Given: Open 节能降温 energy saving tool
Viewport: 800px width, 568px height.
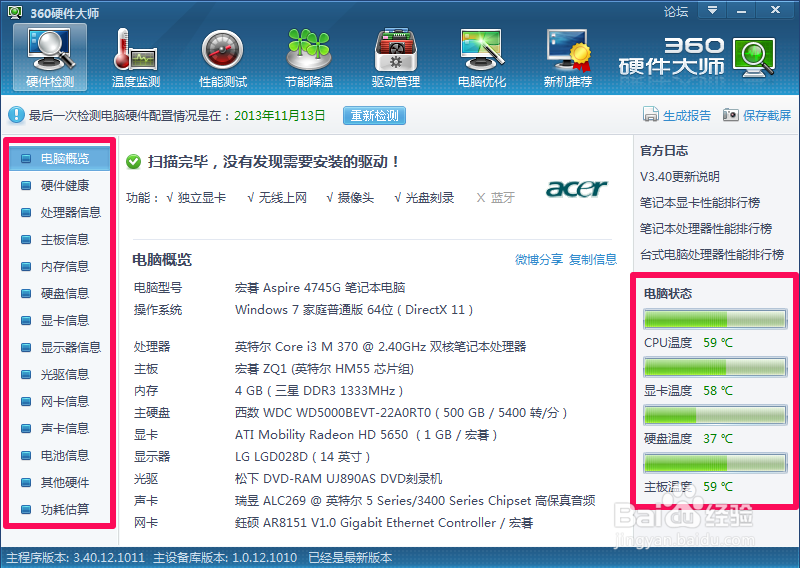Looking at the screenshot, I should [309, 57].
